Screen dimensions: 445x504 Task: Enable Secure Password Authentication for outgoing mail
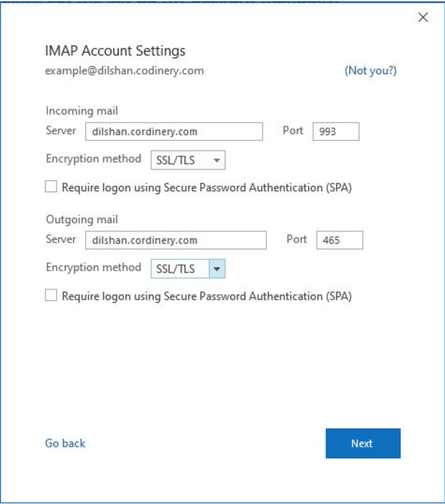[51, 295]
